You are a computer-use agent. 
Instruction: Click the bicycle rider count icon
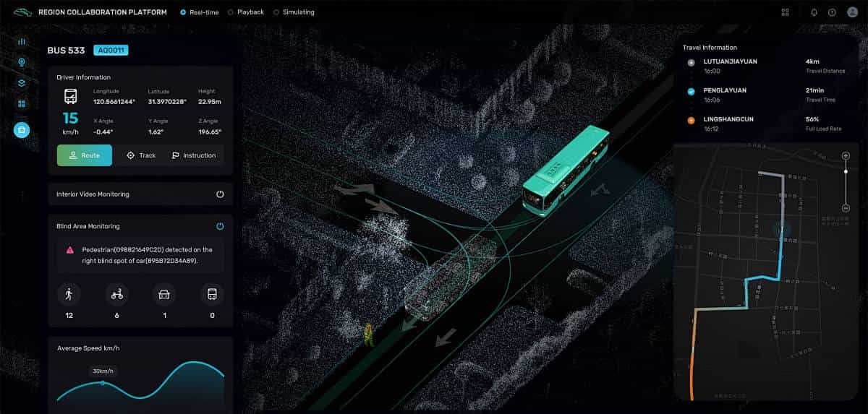(x=116, y=294)
